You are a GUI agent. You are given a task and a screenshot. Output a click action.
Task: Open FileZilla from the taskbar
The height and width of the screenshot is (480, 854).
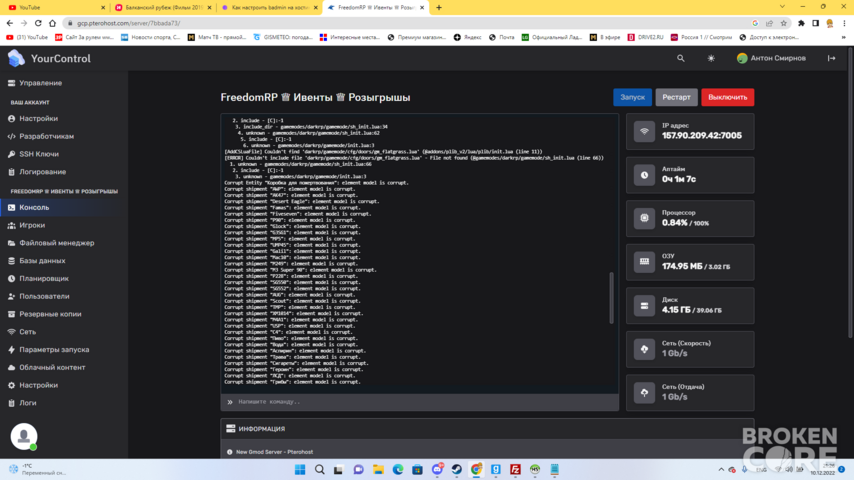(515, 469)
